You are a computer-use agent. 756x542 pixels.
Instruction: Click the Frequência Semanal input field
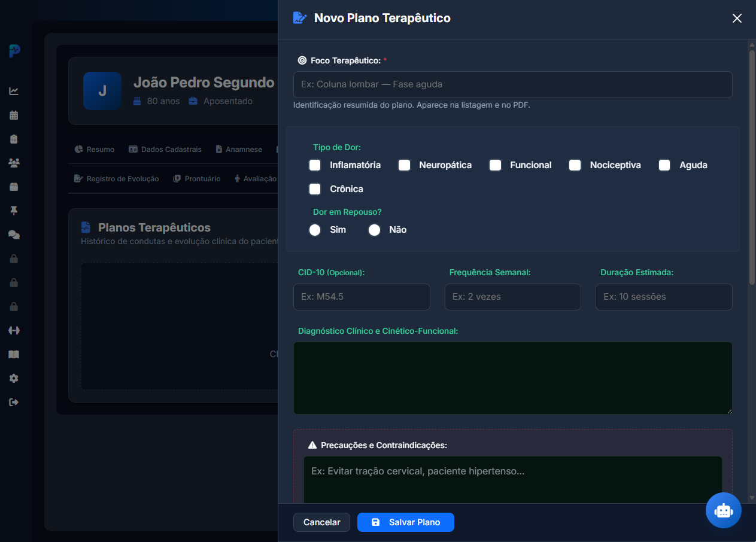513,297
